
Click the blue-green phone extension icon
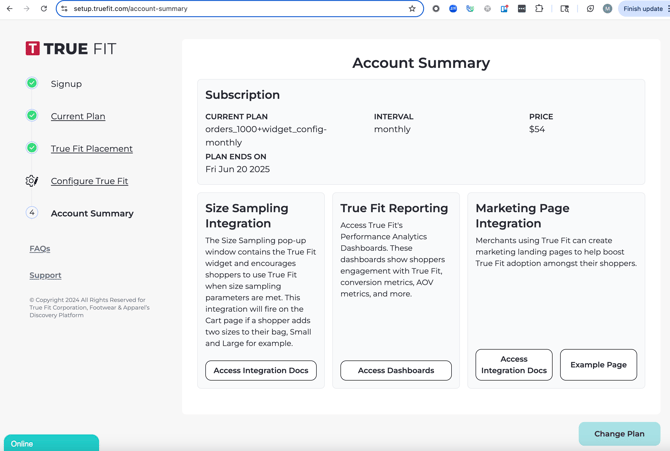click(470, 9)
